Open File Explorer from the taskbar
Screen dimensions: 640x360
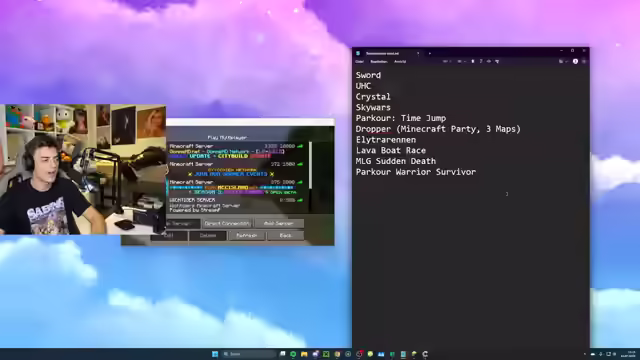(304, 354)
